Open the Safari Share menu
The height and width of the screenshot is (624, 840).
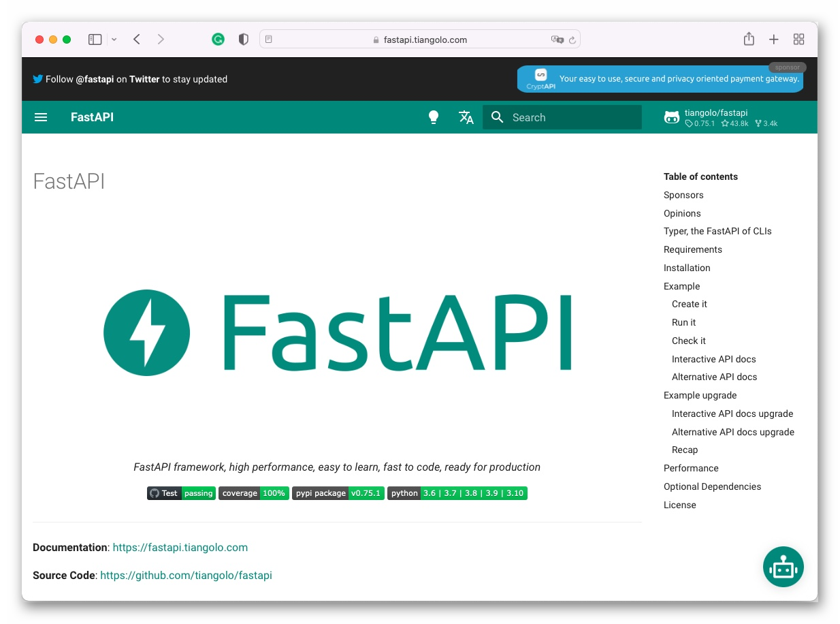pos(749,39)
